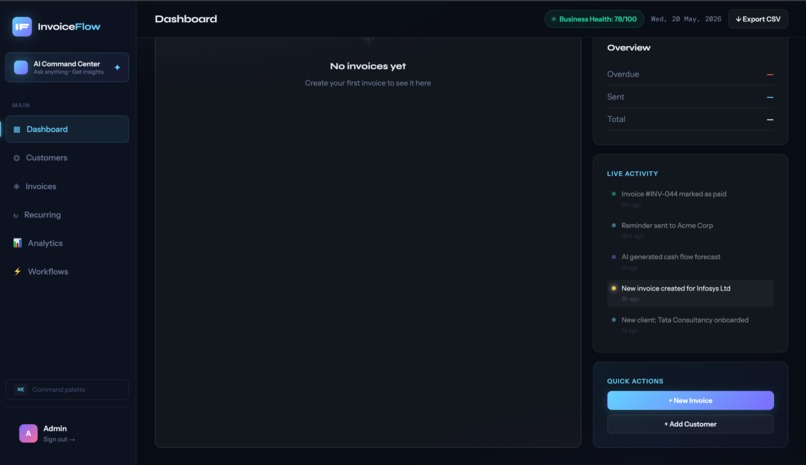This screenshot has width=806, height=465.
Task: Click green dot beside INV-044 paid activity
Action: coord(613,194)
